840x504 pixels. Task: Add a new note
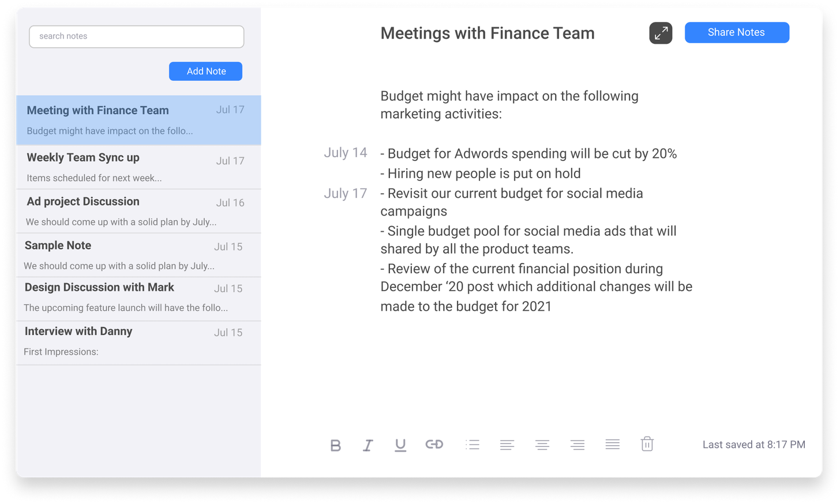click(x=205, y=71)
